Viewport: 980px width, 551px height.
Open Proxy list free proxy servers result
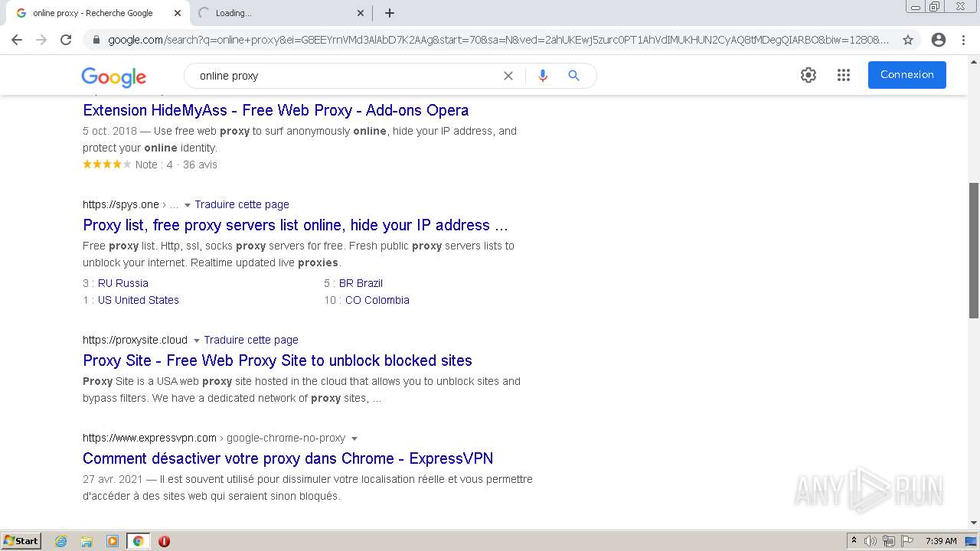tap(296, 225)
